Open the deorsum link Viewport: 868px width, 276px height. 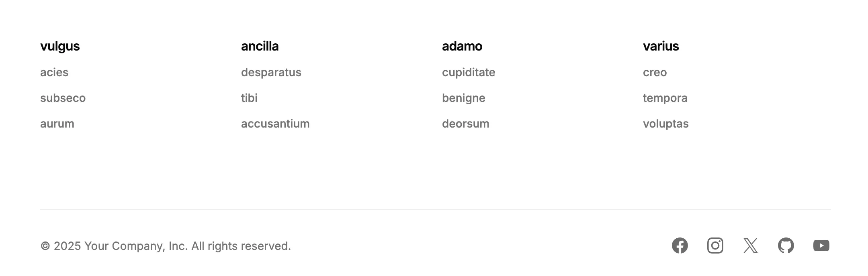click(465, 124)
